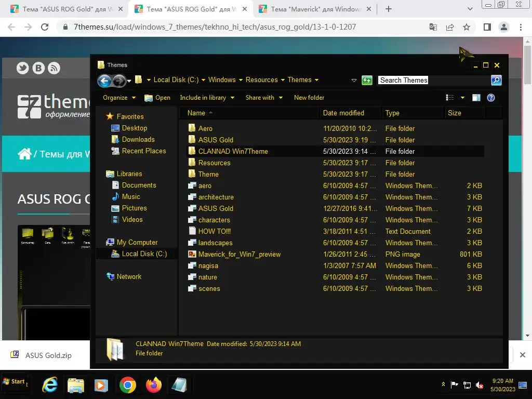Sort by the Type column header

pos(413,113)
